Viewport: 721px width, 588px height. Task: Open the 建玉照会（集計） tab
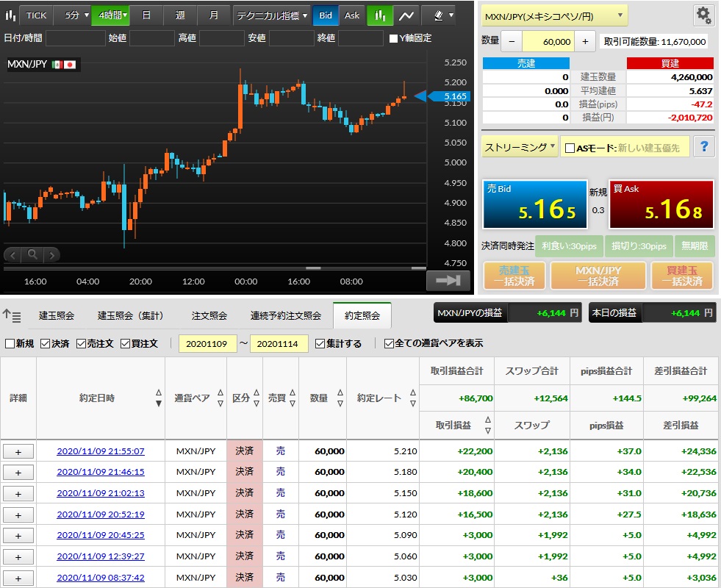pos(131,316)
